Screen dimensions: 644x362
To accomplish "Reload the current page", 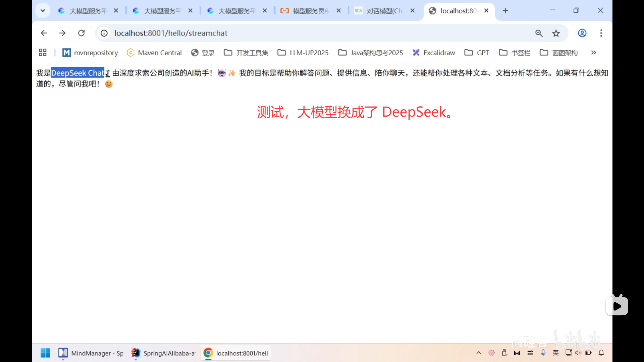I will tap(81, 33).
